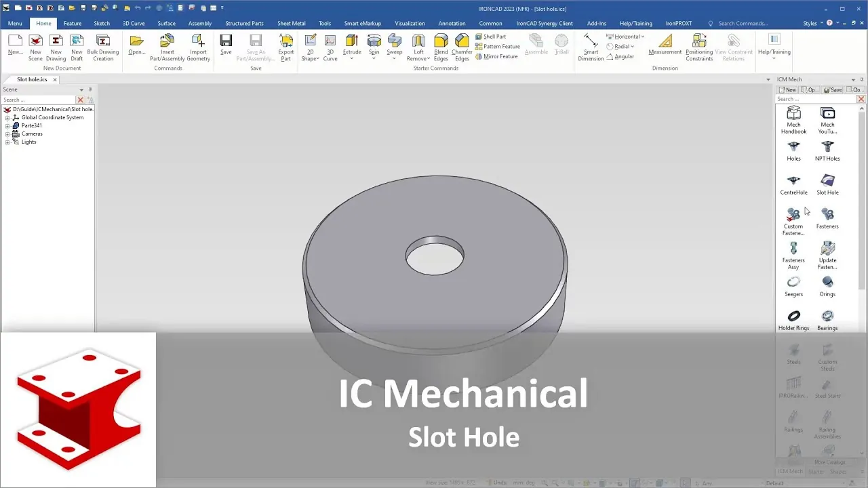Click Insert Part/Assembly

coord(167,47)
